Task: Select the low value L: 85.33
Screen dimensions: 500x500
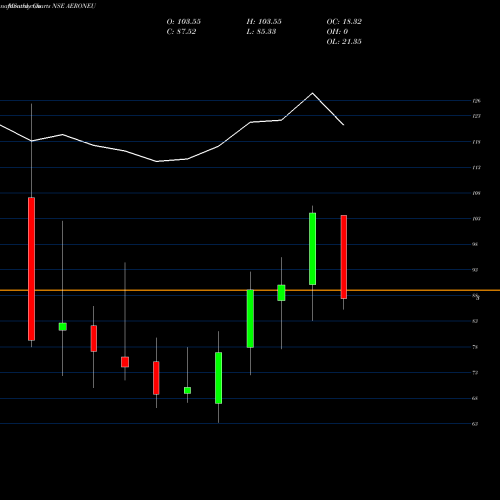Action: pyautogui.click(x=261, y=32)
